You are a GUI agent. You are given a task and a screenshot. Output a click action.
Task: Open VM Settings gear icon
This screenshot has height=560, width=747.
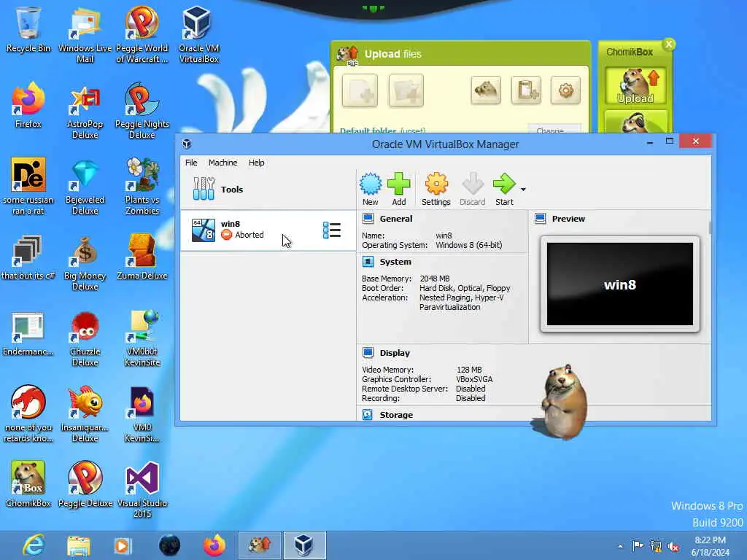coord(436,189)
